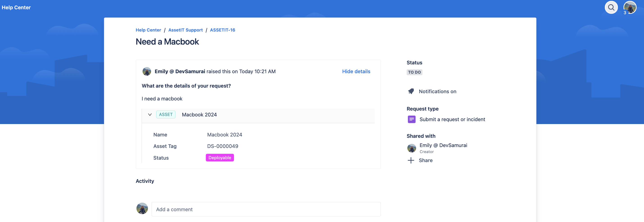Click the Share button
This screenshot has width=644, height=222.
[426, 161]
